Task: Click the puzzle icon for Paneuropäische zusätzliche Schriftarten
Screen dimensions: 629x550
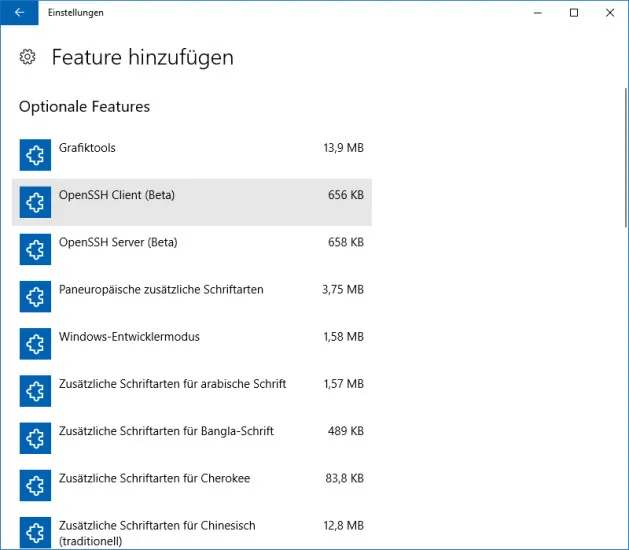Action: pyautogui.click(x=35, y=296)
